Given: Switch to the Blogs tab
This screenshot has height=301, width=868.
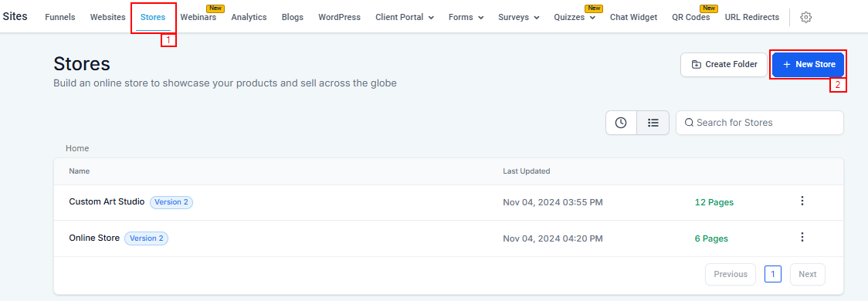Looking at the screenshot, I should [292, 17].
